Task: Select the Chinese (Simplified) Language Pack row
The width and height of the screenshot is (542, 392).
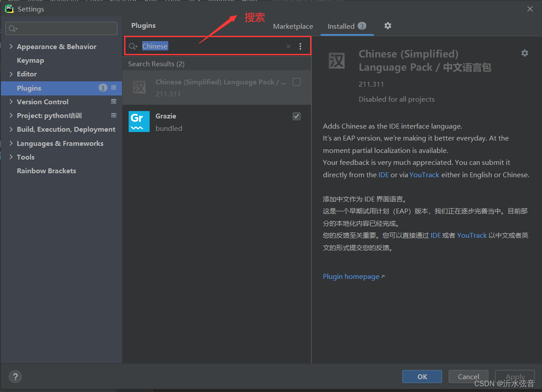Action: point(217,88)
